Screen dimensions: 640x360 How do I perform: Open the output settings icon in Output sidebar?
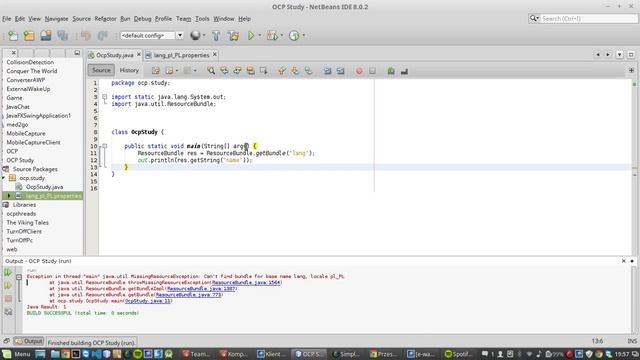tap(8, 312)
